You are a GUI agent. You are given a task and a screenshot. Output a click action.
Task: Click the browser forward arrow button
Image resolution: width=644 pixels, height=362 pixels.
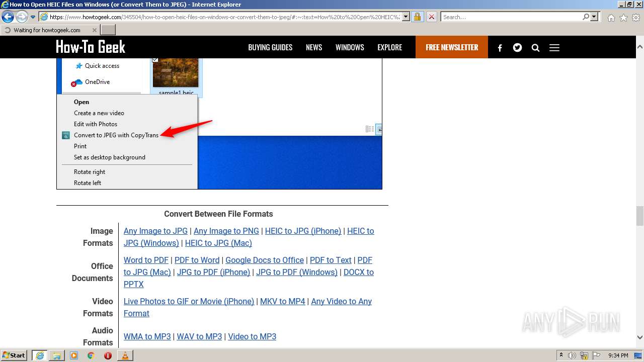(22, 17)
